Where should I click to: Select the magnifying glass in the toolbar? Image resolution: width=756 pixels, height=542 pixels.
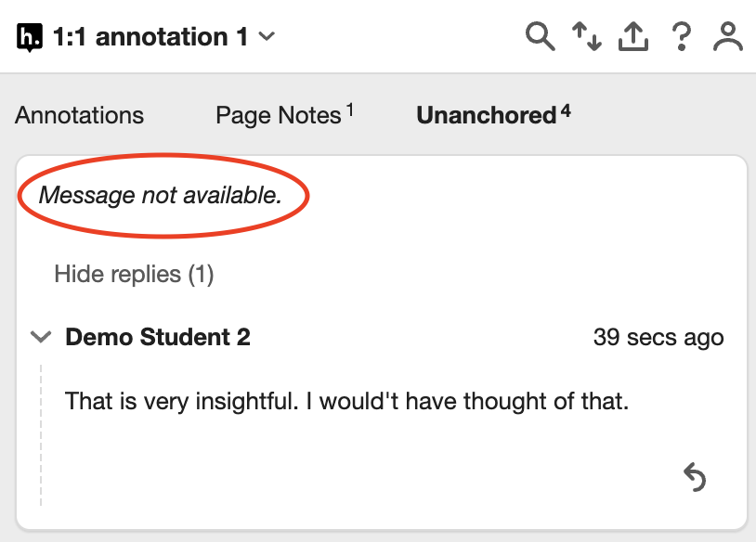[x=540, y=36]
